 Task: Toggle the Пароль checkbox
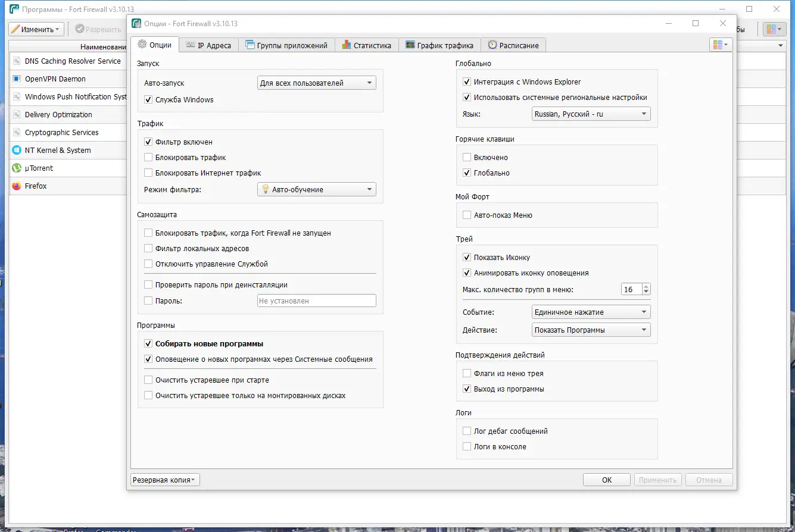[x=148, y=301]
